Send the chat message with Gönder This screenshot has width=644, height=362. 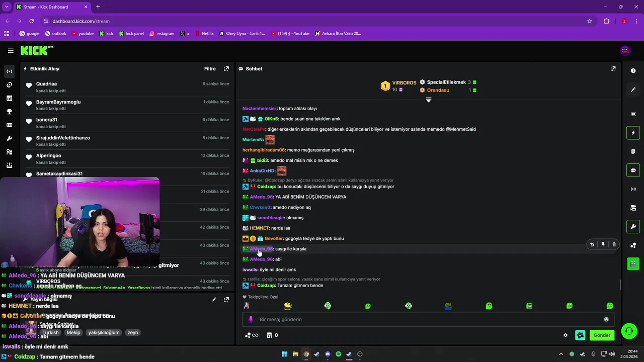pos(602,335)
